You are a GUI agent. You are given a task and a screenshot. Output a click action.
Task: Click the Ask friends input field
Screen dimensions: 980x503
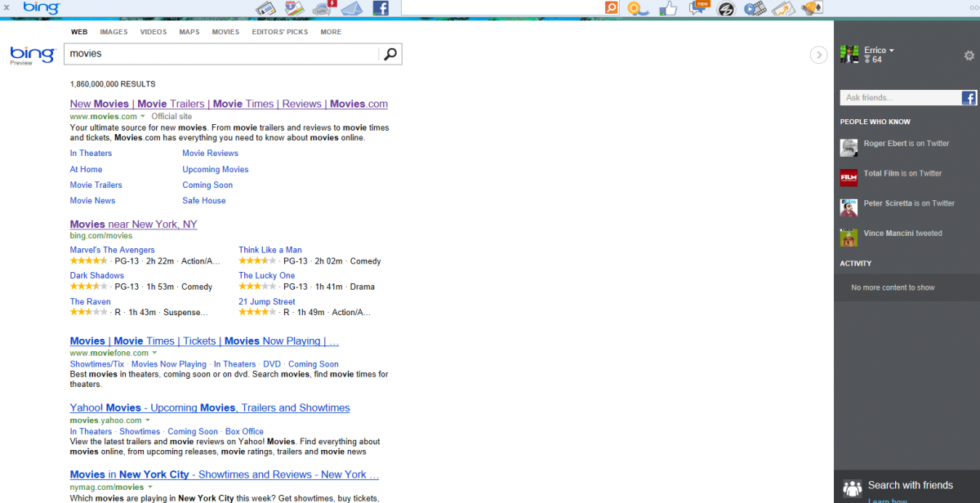[x=898, y=97]
